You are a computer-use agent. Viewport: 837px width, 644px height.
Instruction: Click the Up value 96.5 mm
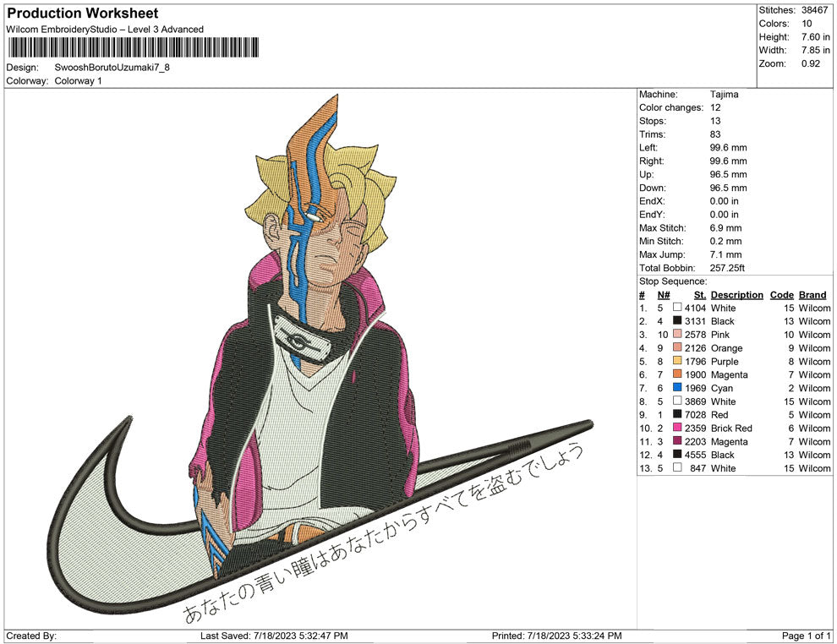click(x=728, y=174)
